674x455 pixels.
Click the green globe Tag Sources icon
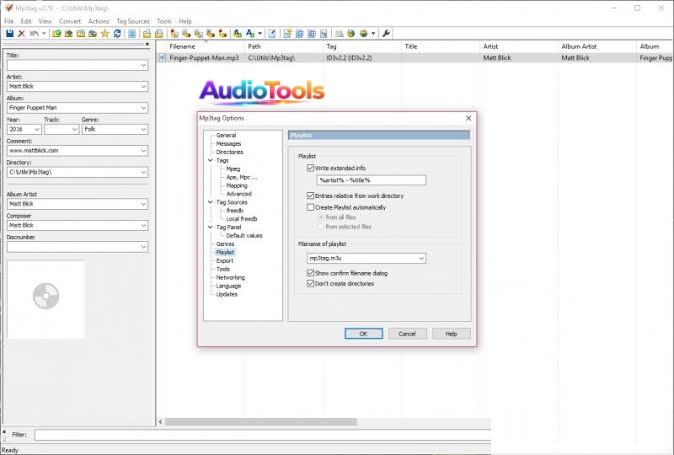363,34
